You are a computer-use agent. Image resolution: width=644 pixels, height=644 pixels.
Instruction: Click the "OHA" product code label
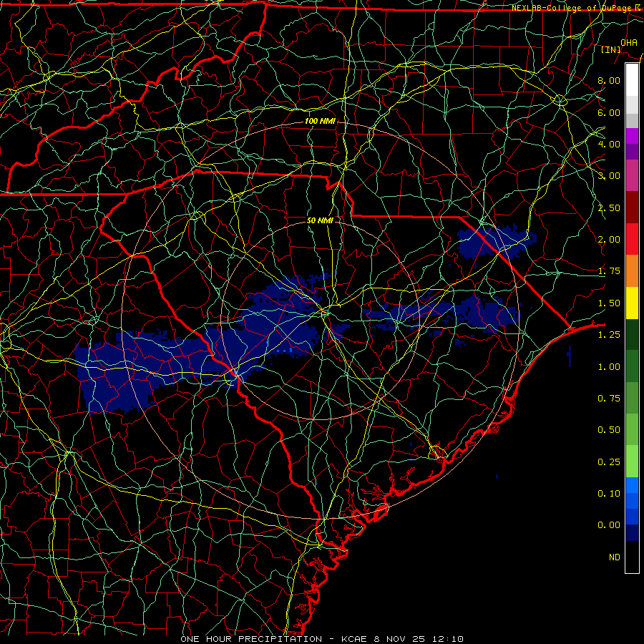(x=629, y=42)
